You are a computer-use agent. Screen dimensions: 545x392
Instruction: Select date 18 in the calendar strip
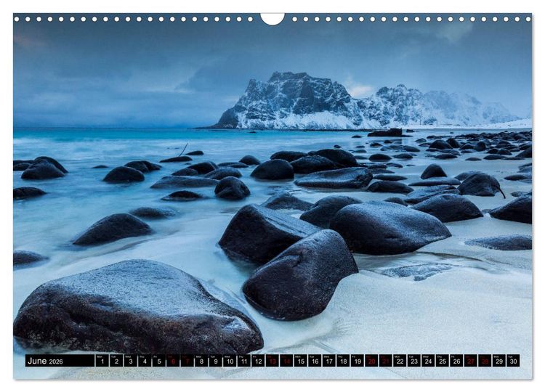tap(344, 360)
